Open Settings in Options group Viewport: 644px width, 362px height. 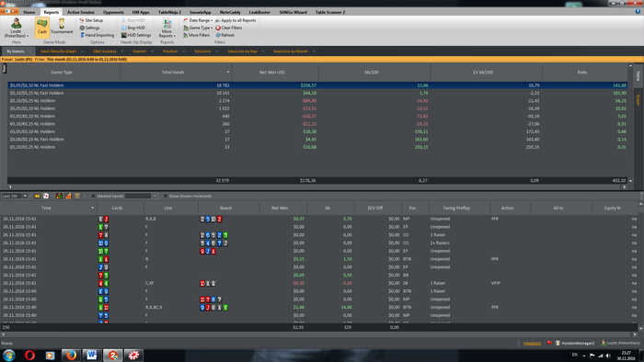click(x=89, y=28)
